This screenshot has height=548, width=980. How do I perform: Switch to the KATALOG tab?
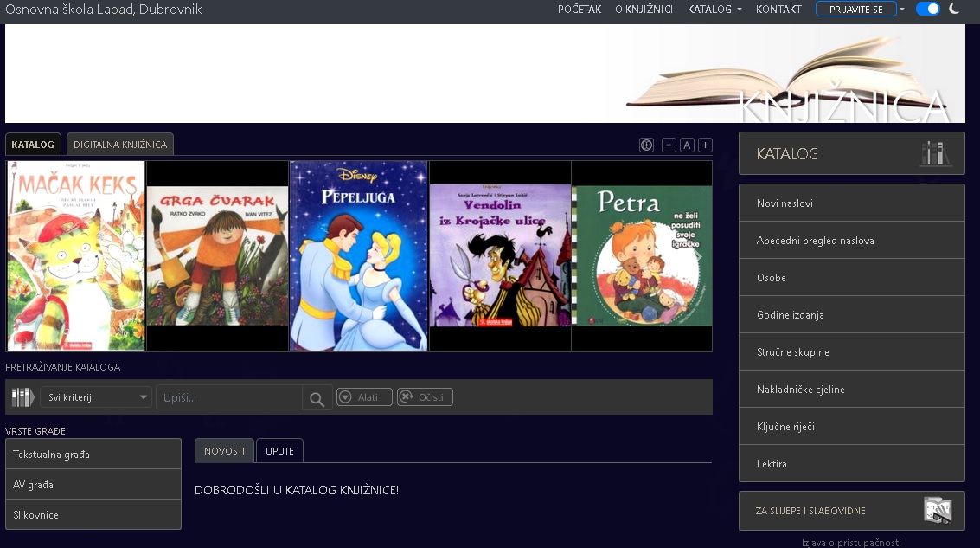(x=33, y=145)
